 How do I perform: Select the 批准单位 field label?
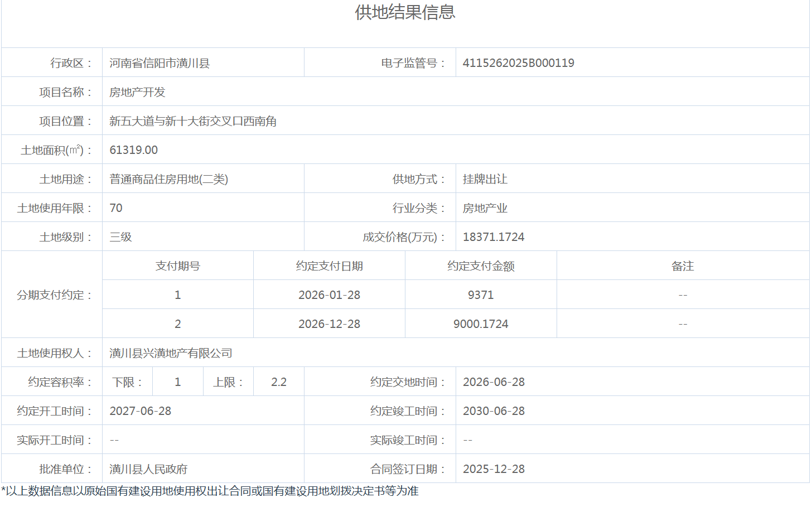65,469
